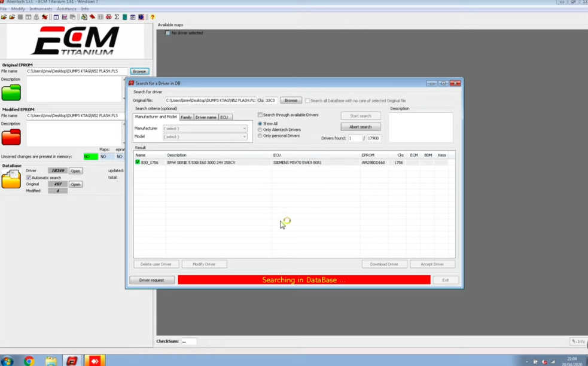The height and width of the screenshot is (366, 588).
Task: Open File Explorer from the taskbar
Action: coord(51,361)
